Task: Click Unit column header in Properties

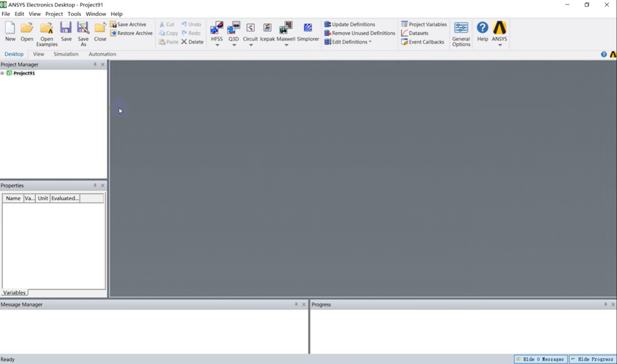Action: click(x=43, y=198)
